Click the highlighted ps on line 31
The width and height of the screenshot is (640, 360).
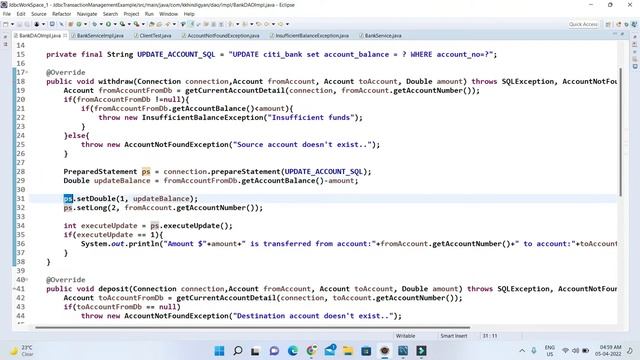click(68, 199)
